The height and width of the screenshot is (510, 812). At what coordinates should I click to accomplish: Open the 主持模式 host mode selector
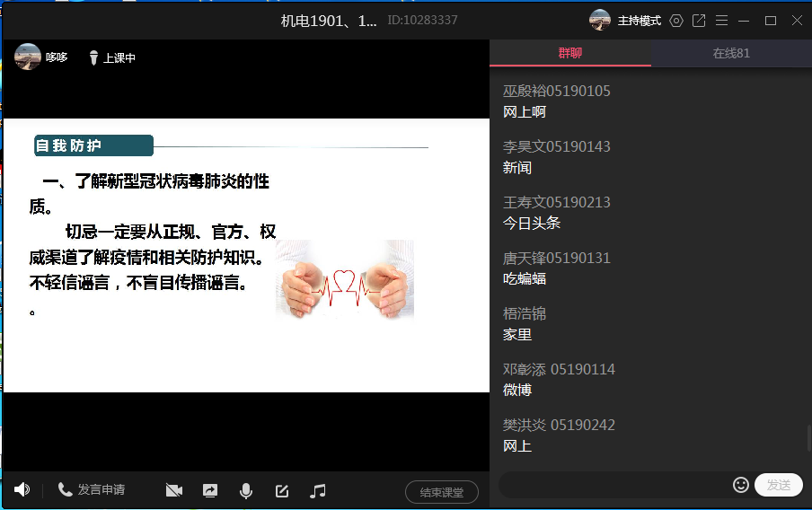click(639, 20)
